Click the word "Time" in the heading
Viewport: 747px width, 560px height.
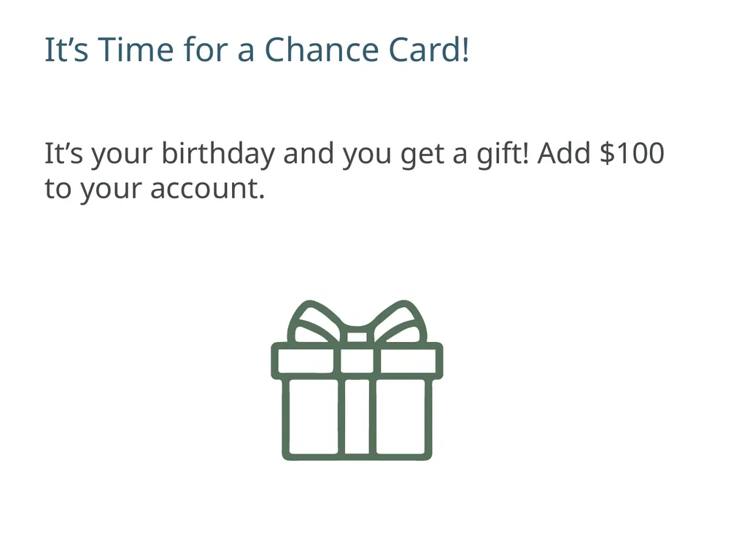pos(136,50)
